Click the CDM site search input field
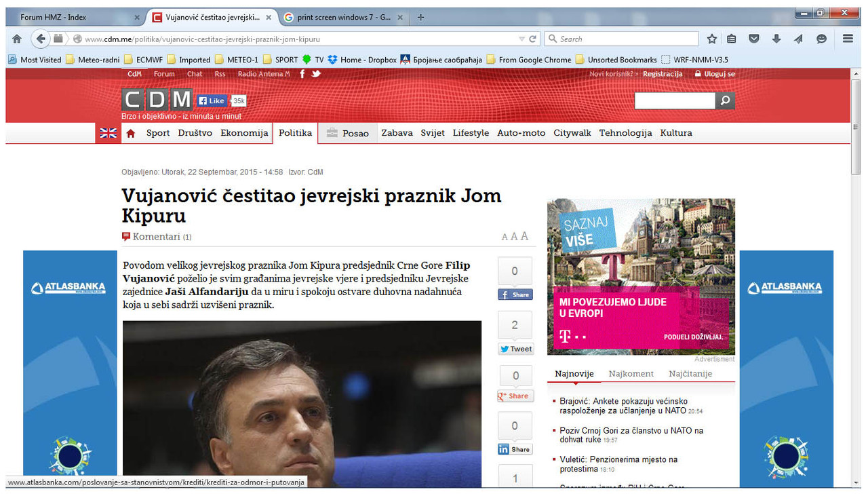This screenshot has height=496, width=868. tap(675, 100)
